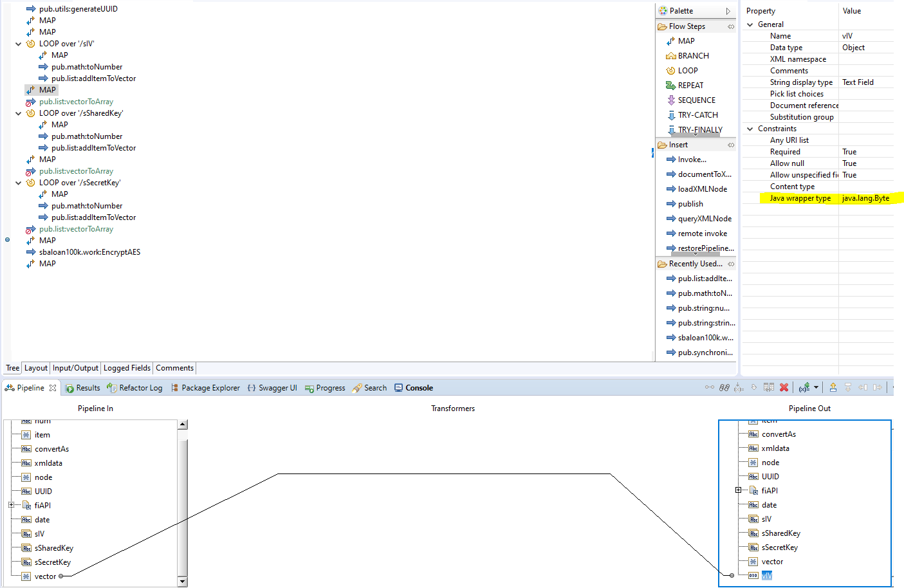
Task: Open the Console view tab
Action: click(413, 388)
